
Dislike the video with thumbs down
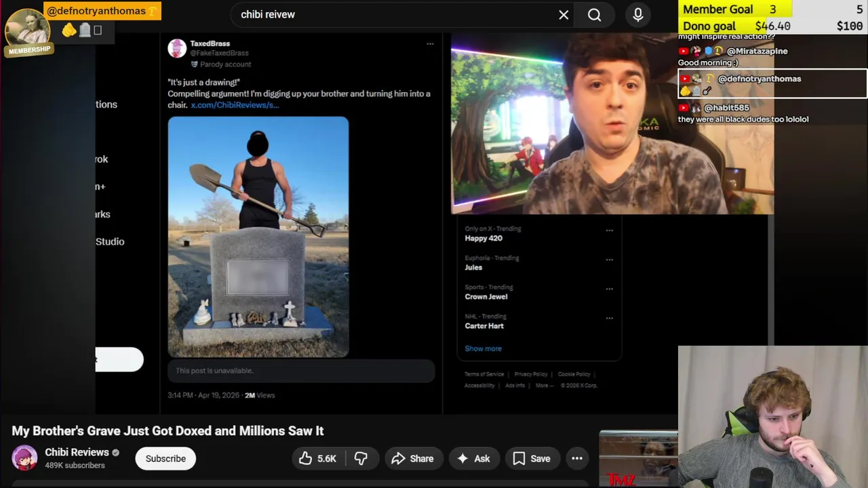coord(361,459)
